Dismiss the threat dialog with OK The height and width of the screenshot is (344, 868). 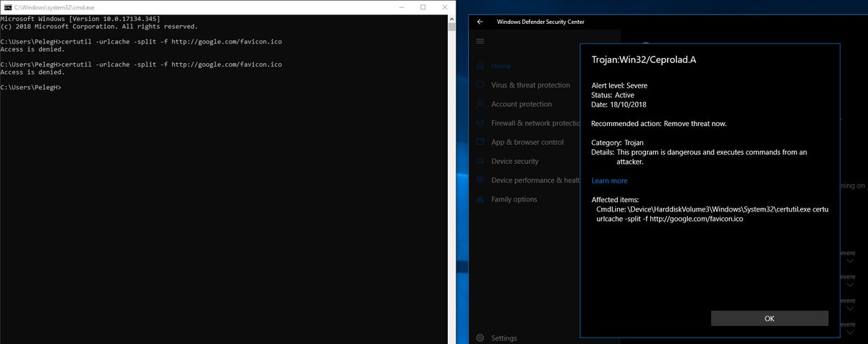tap(770, 318)
